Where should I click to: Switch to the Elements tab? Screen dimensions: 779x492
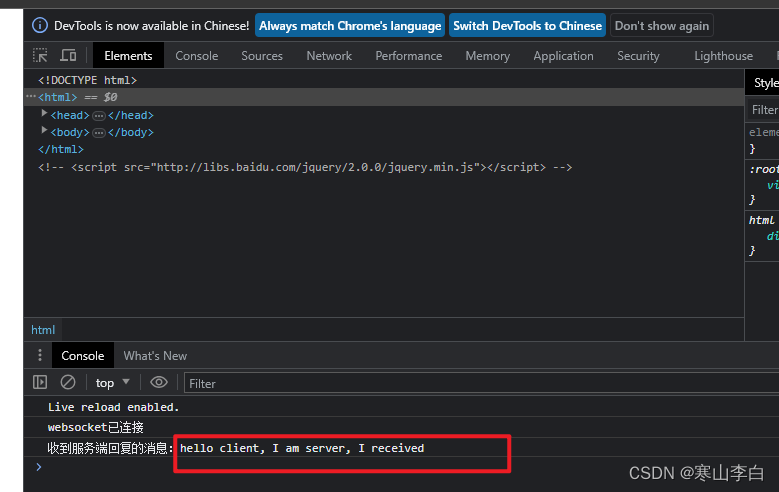pyautogui.click(x=128, y=56)
